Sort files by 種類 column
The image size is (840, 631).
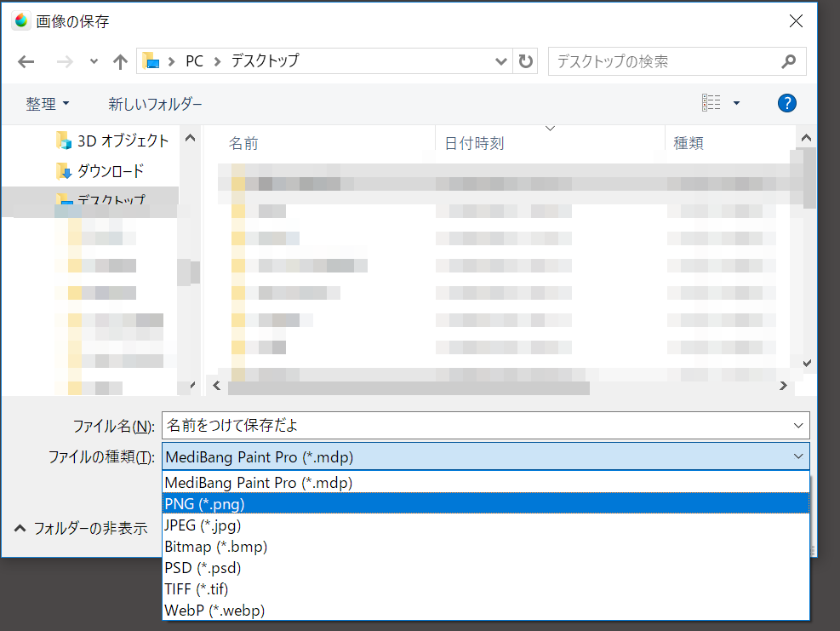(689, 143)
